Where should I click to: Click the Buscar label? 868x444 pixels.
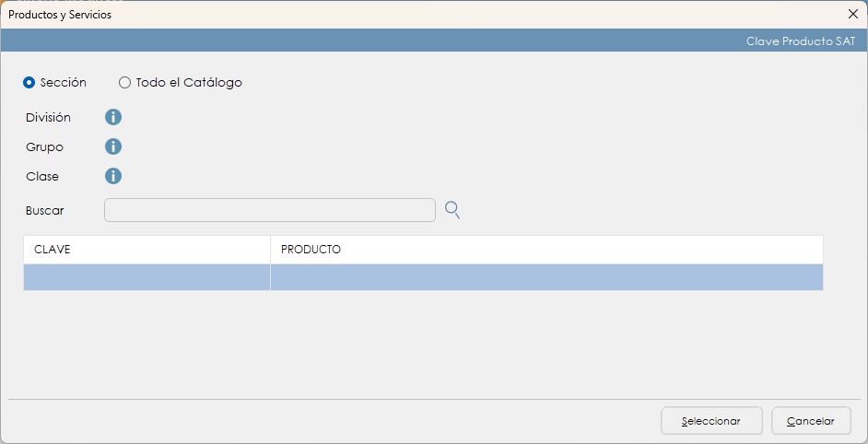[45, 210]
